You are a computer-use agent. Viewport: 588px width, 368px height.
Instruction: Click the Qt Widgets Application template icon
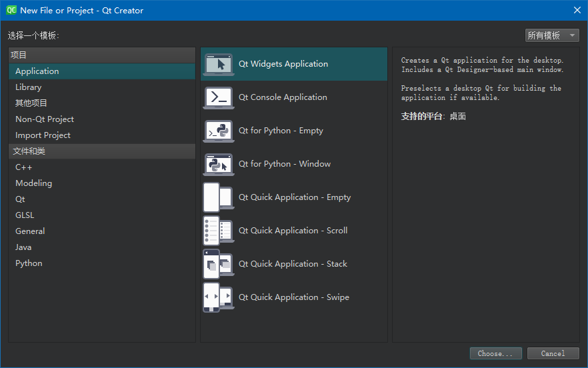point(219,64)
